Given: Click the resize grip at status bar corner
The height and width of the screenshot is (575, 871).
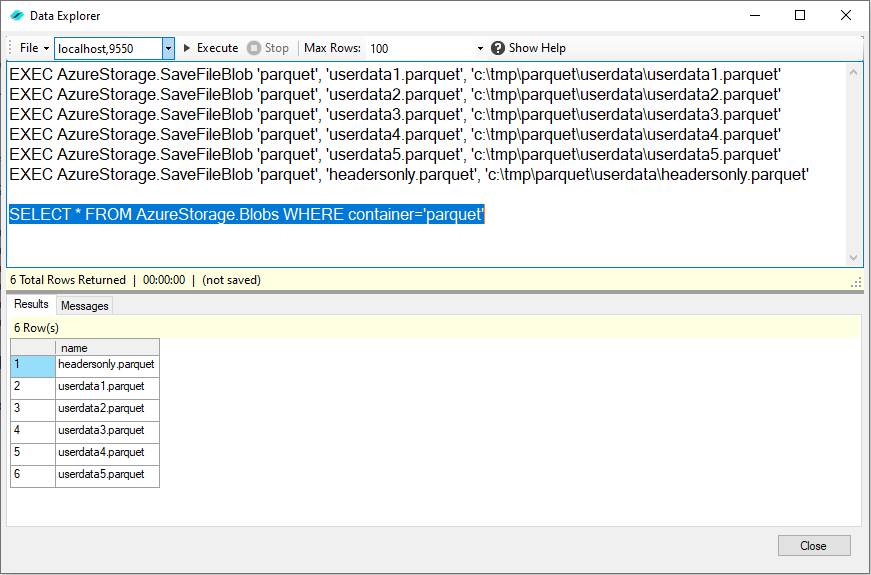Looking at the screenshot, I should click(856, 283).
